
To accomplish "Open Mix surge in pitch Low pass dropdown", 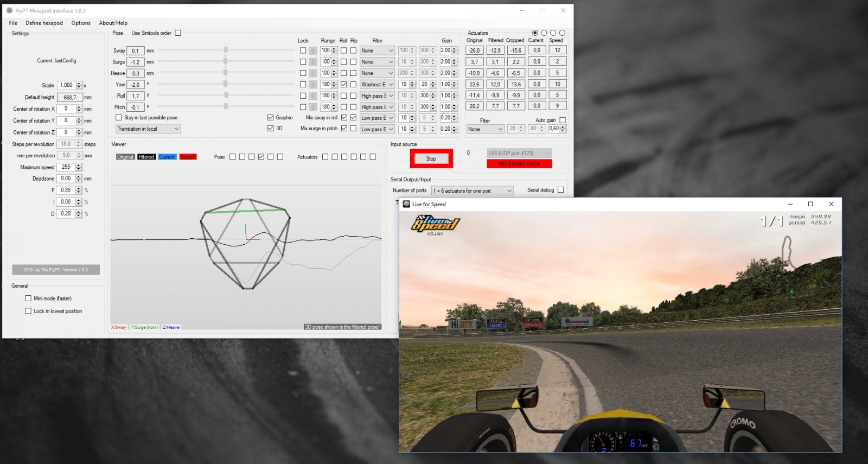I will click(x=377, y=129).
